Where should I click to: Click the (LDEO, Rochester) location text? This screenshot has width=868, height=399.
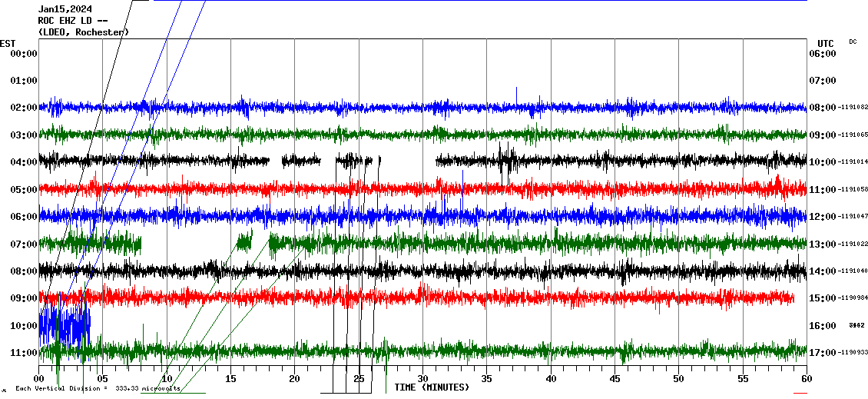coord(84,32)
